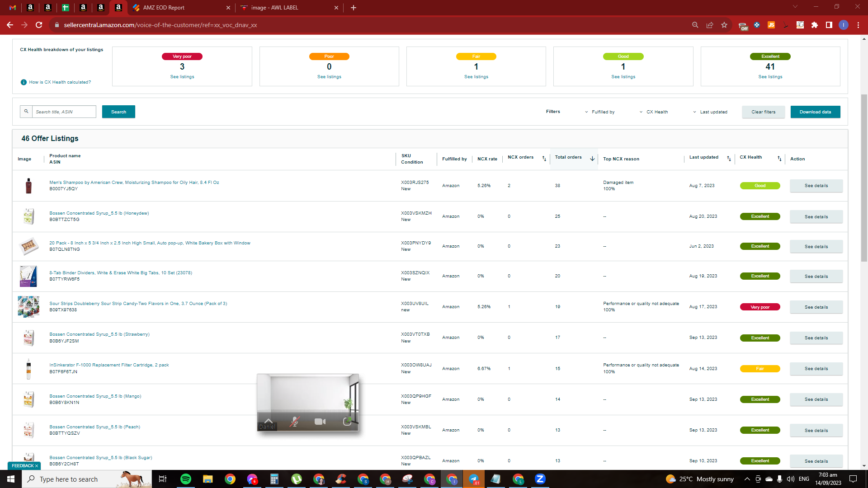Click the bakery box product thumbnail

[x=28, y=246]
